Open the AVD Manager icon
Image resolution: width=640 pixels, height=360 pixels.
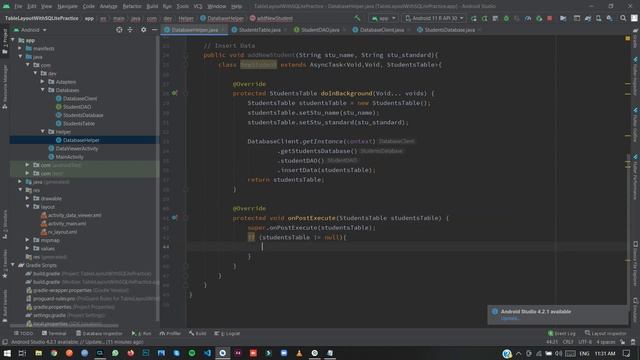coord(598,18)
